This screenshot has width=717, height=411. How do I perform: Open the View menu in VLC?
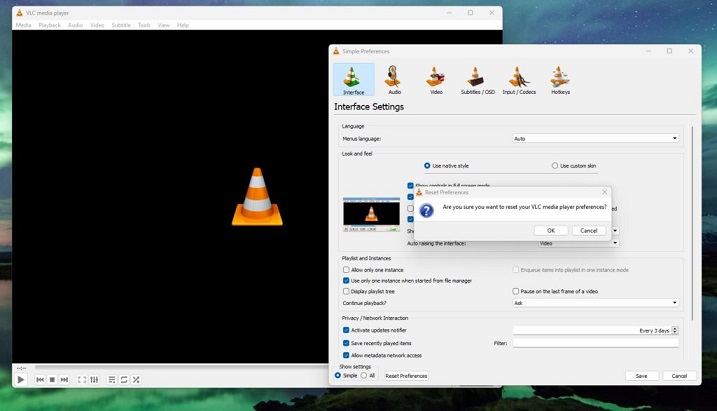(164, 25)
